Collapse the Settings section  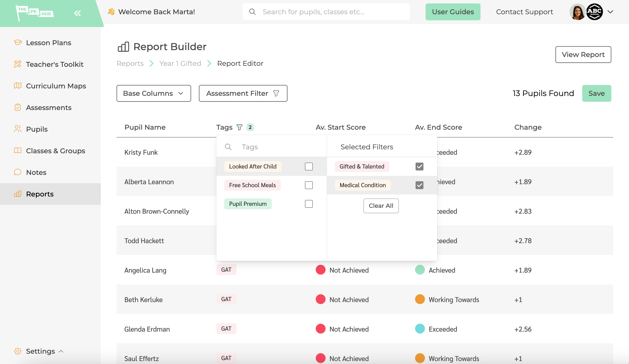tap(61, 351)
